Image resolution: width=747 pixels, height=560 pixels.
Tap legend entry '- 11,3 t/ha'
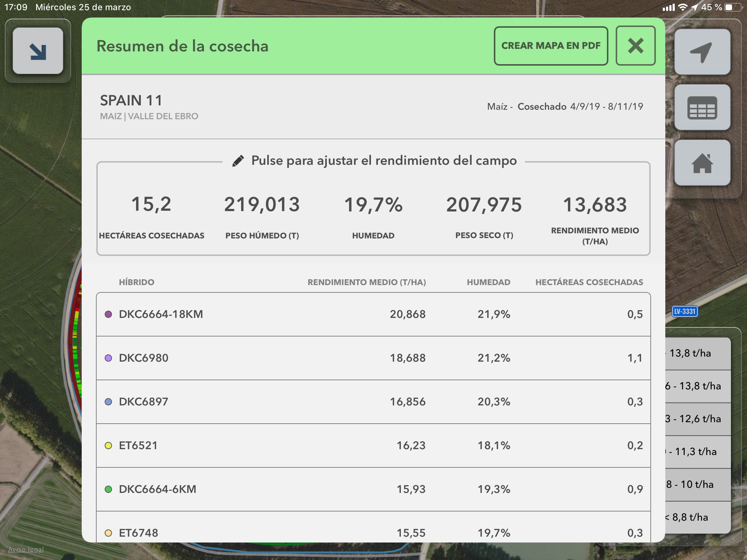(698, 452)
